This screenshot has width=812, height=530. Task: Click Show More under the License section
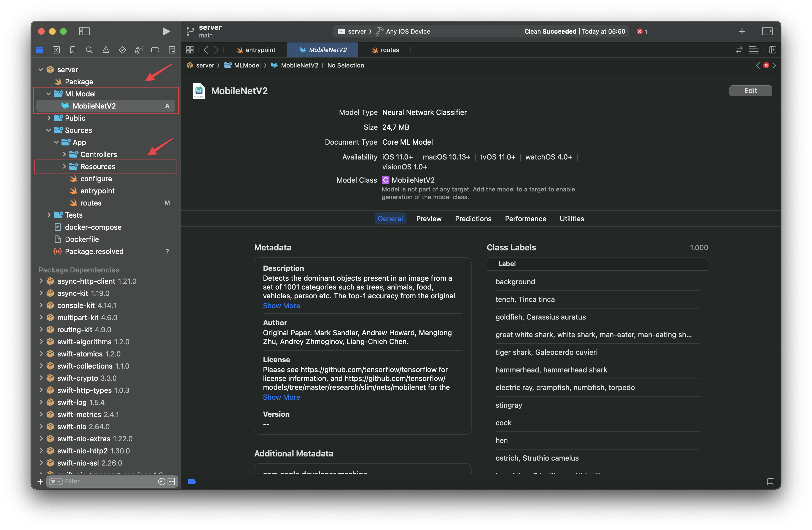coord(281,397)
